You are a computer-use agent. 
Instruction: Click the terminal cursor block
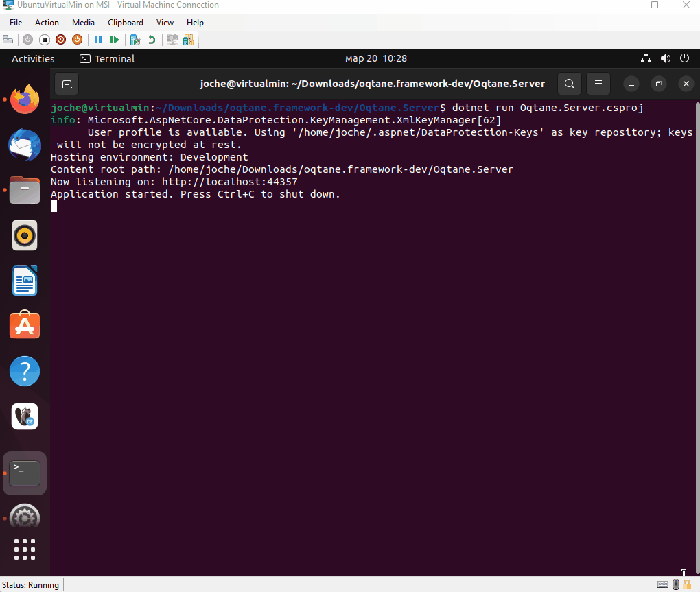54,206
